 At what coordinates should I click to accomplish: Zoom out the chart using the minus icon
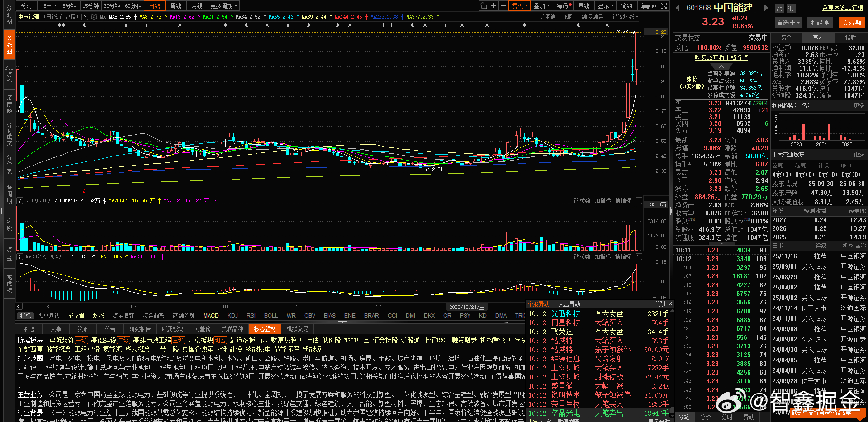pos(503,5)
